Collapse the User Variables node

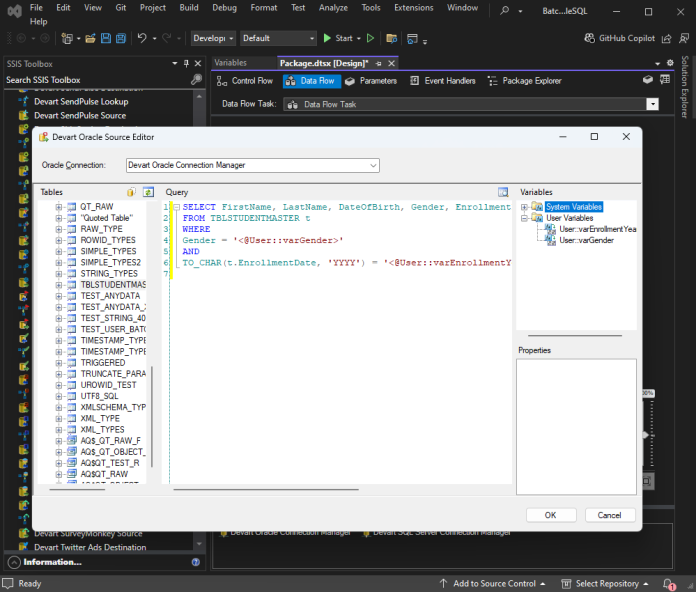[525, 218]
